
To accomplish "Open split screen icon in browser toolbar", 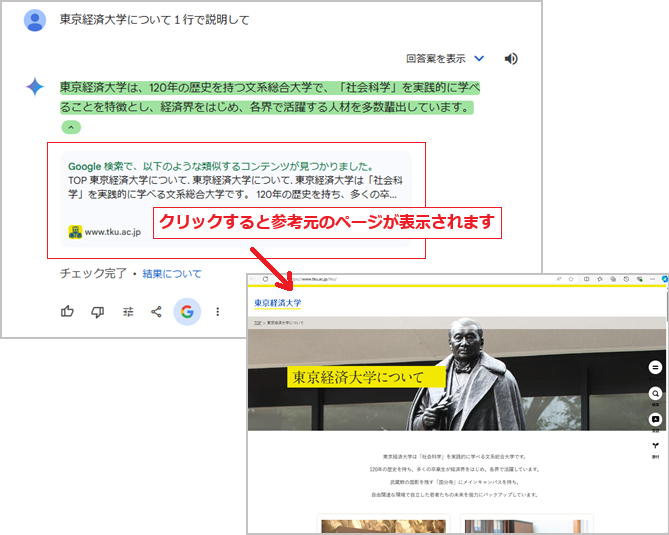I will (587, 279).
